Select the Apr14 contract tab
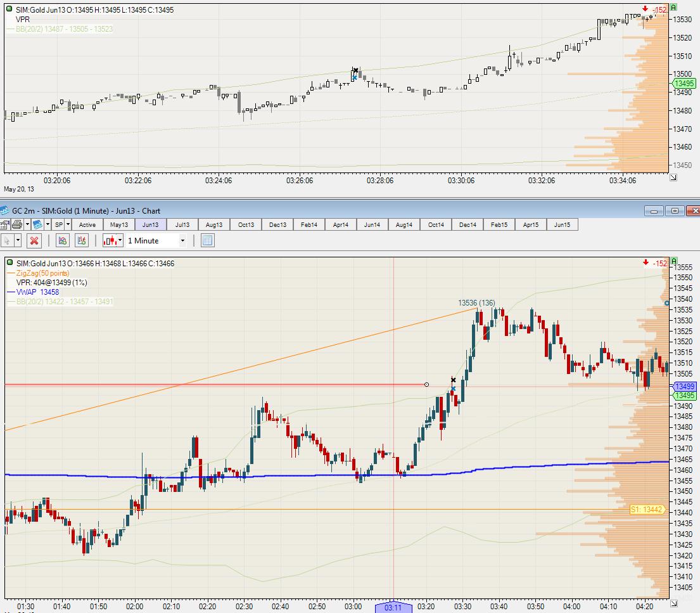This screenshot has height=613, width=700. 341,224
